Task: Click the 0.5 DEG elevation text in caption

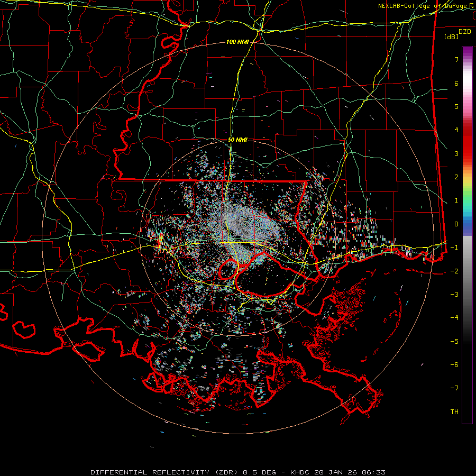Action: pyautogui.click(x=259, y=472)
